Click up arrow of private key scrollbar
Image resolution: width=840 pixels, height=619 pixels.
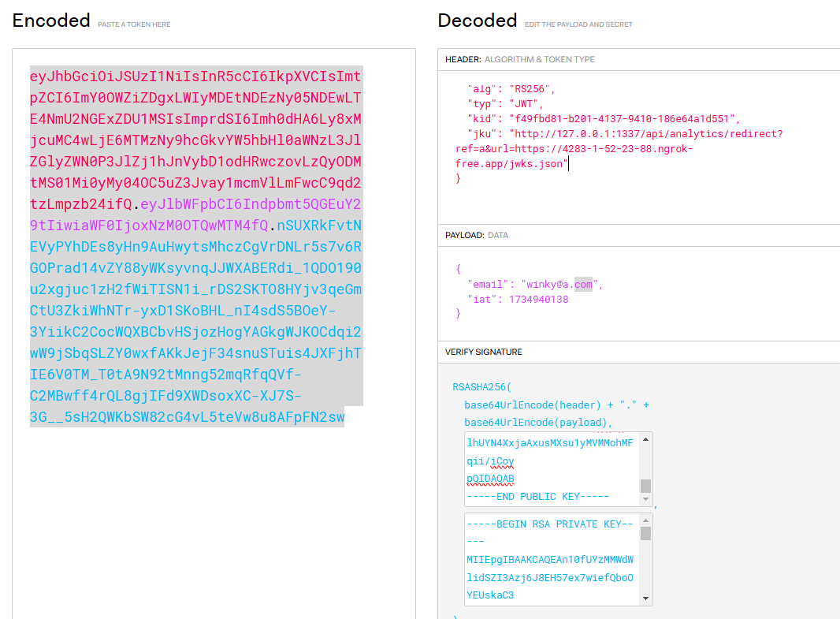tap(646, 520)
